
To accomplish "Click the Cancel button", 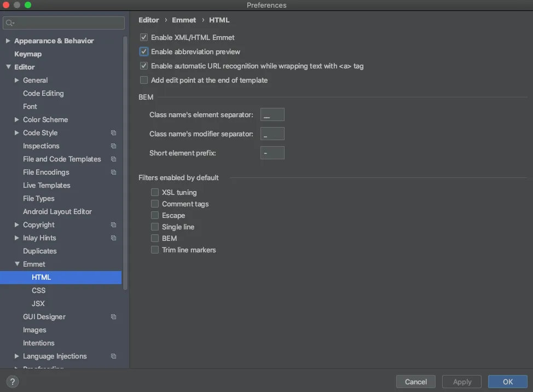I will click(416, 382).
